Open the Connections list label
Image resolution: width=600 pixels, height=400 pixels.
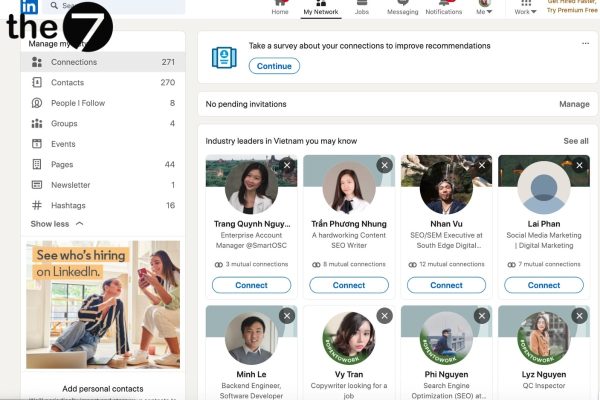tap(74, 62)
